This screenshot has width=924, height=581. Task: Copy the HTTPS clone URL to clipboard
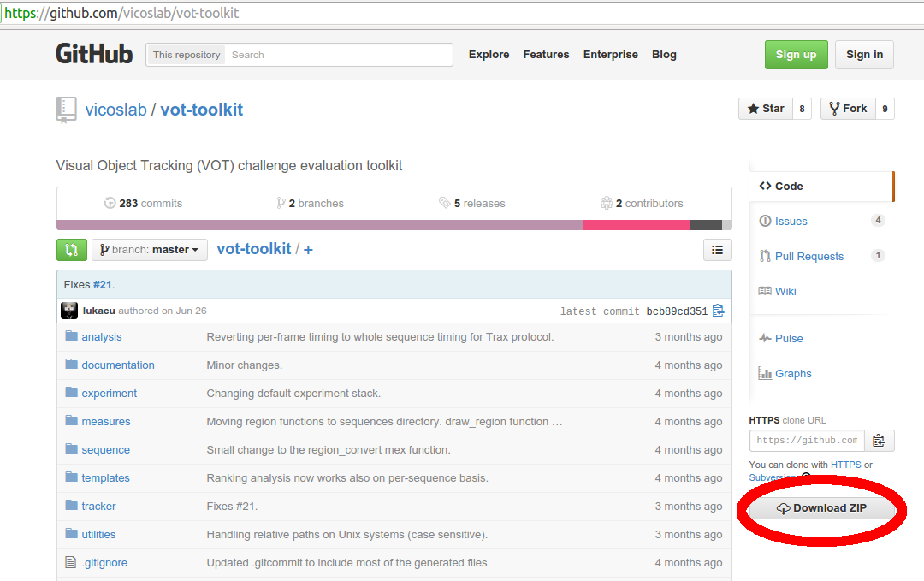880,441
